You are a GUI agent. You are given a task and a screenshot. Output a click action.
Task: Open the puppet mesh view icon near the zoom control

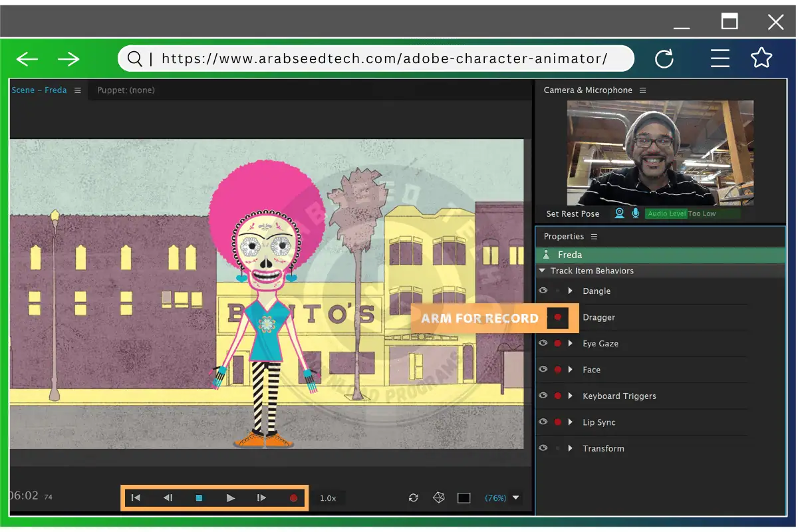[x=439, y=497]
